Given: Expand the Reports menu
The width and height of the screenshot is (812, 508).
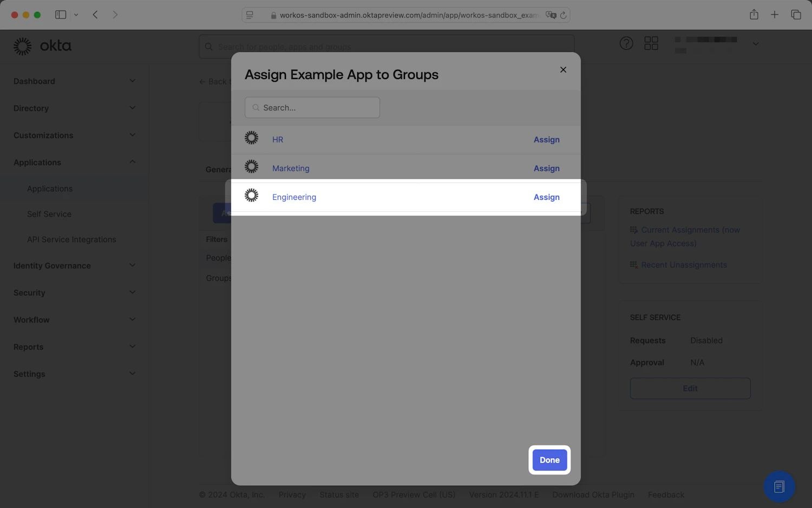Looking at the screenshot, I should pos(75,347).
